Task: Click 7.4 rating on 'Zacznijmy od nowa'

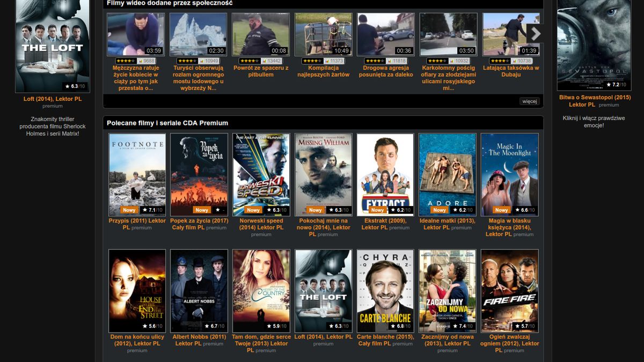Action: coord(464,326)
